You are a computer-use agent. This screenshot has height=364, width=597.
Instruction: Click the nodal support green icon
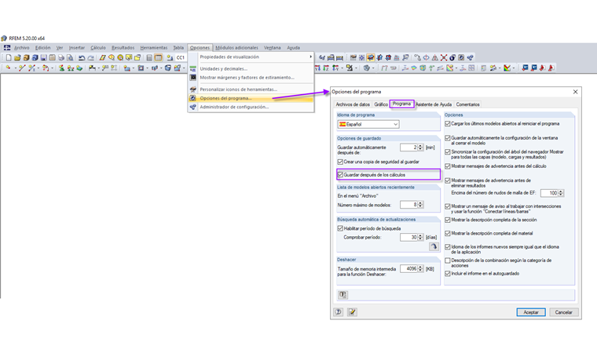[61, 68]
